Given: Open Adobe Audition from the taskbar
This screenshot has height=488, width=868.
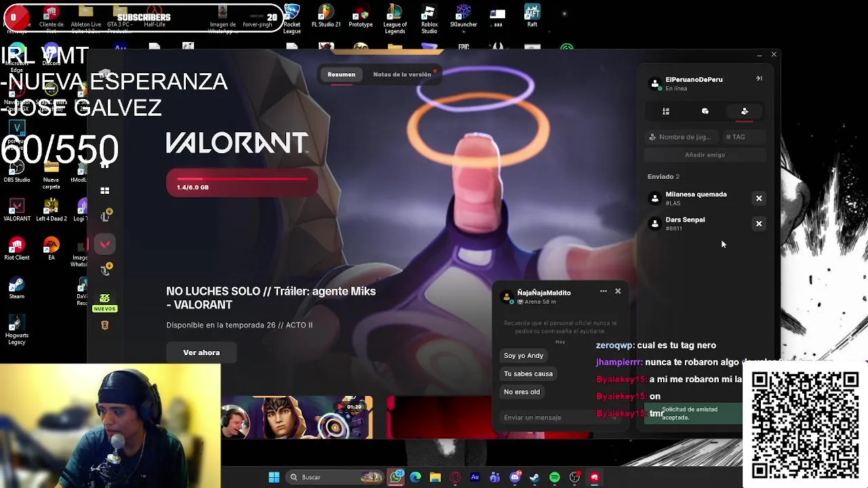Looking at the screenshot, I should click(475, 477).
